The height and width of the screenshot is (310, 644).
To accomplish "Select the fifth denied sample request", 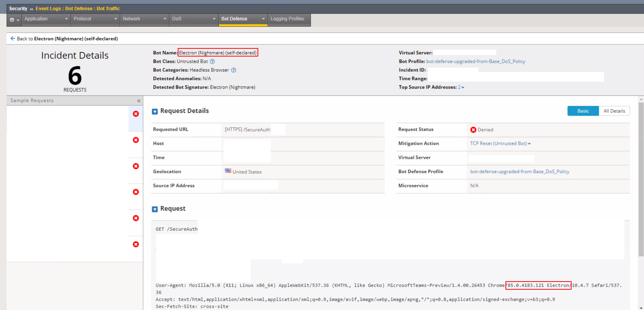I will [x=136, y=218].
